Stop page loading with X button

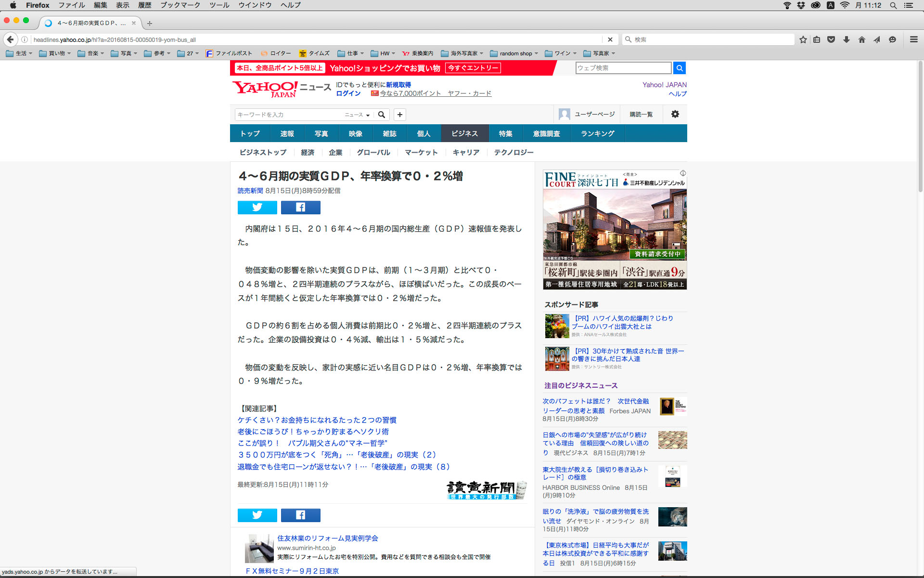pyautogui.click(x=610, y=39)
